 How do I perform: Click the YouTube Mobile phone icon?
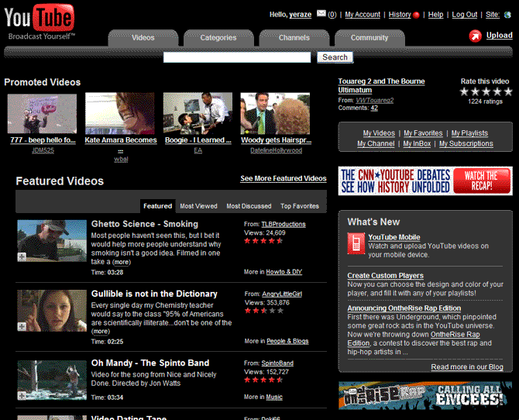[356, 243]
